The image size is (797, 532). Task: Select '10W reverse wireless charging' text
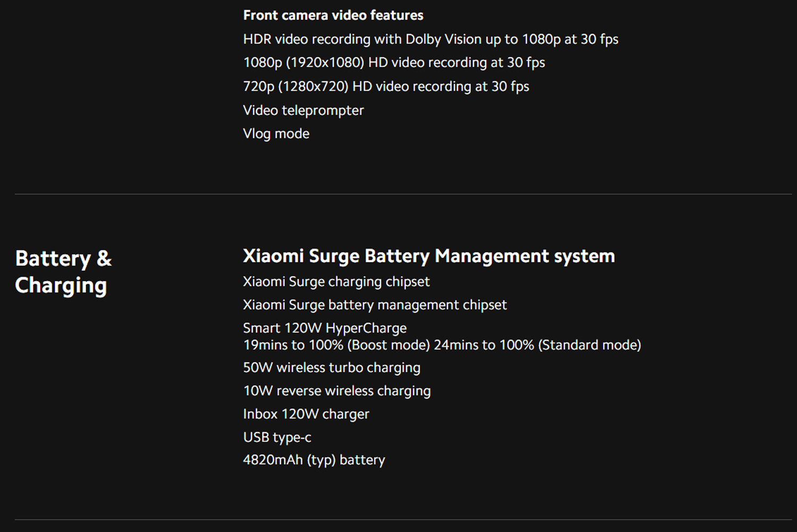pyautogui.click(x=337, y=391)
